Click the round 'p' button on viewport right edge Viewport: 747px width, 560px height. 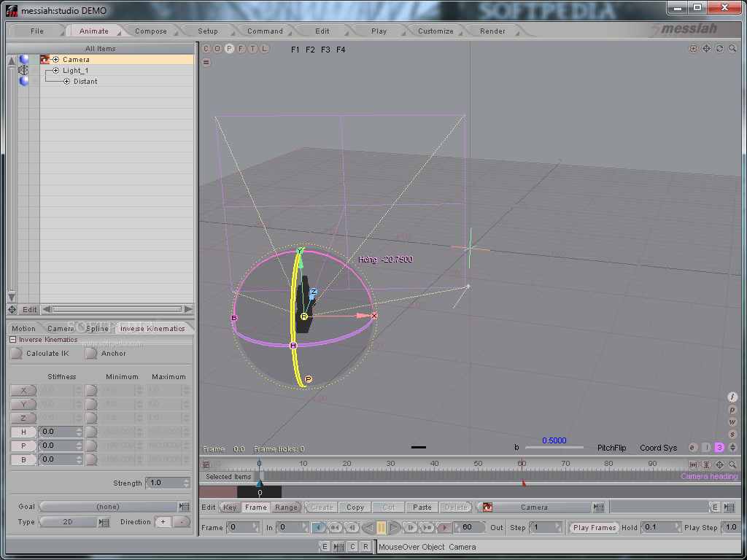732,410
